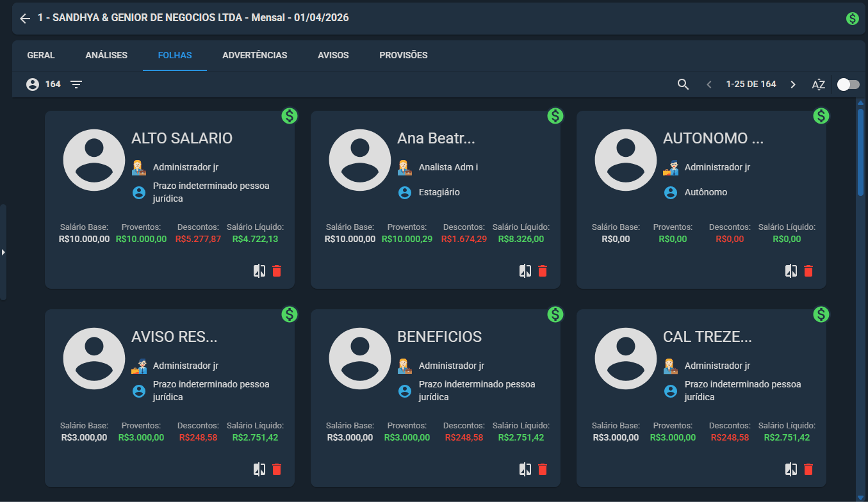Viewport: 868px width, 502px height.
Task: Open CAL TREZE... avatar picture
Action: 626,359
